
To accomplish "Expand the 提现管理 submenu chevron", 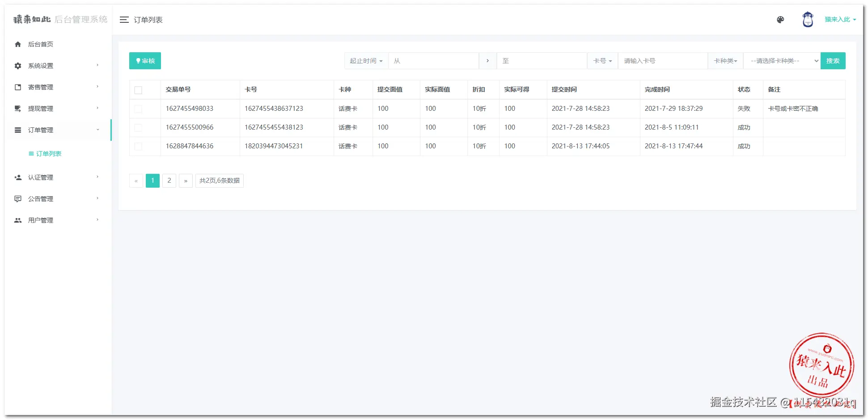I will coord(97,108).
